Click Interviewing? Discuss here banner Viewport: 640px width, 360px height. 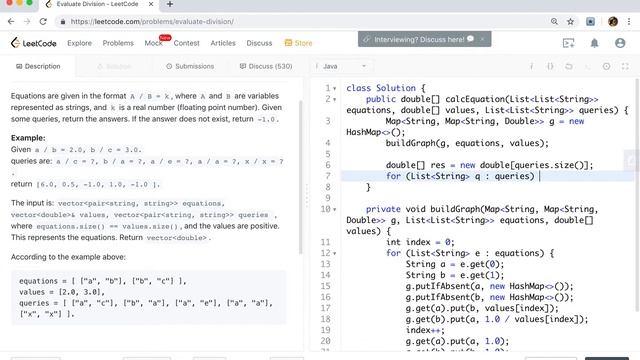click(419, 39)
